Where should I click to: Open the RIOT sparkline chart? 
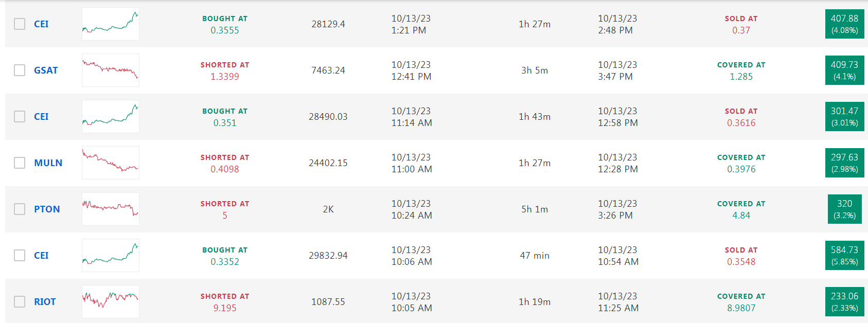coord(110,301)
